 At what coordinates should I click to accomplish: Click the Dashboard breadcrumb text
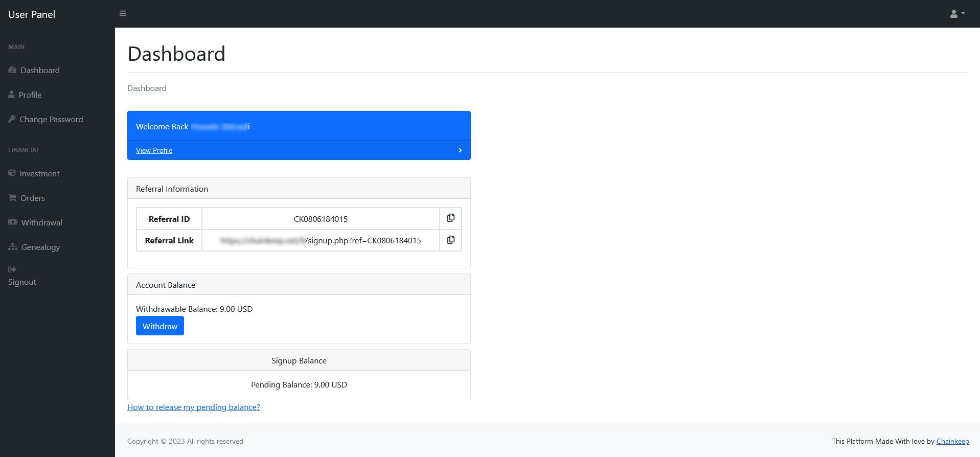click(147, 88)
